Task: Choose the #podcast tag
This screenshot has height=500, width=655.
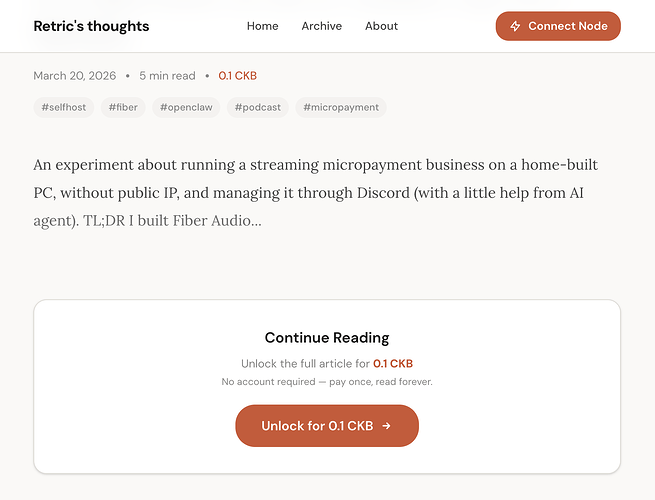Action: pos(257,107)
